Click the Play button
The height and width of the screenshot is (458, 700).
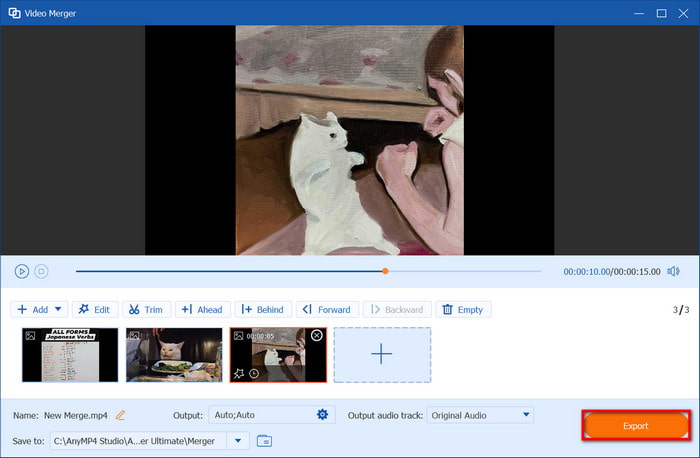pyautogui.click(x=21, y=271)
